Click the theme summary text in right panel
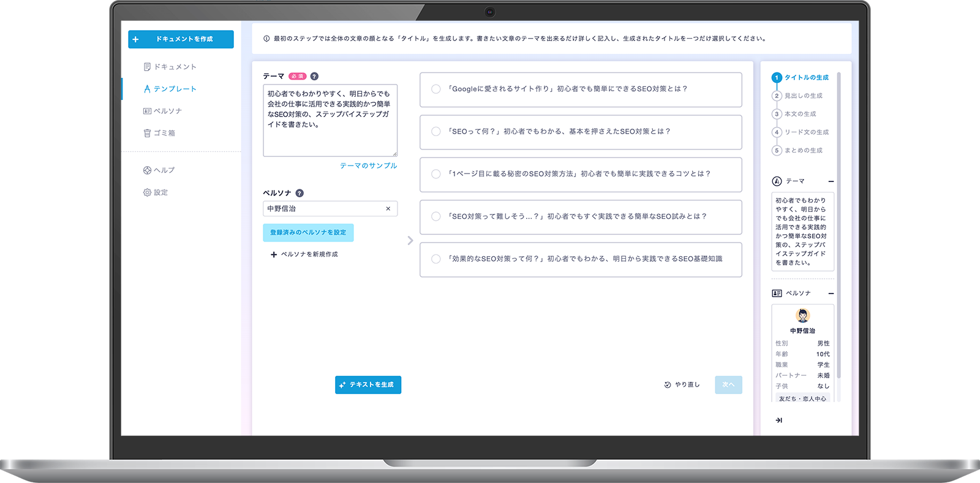This screenshot has height=483, width=980. point(802,232)
